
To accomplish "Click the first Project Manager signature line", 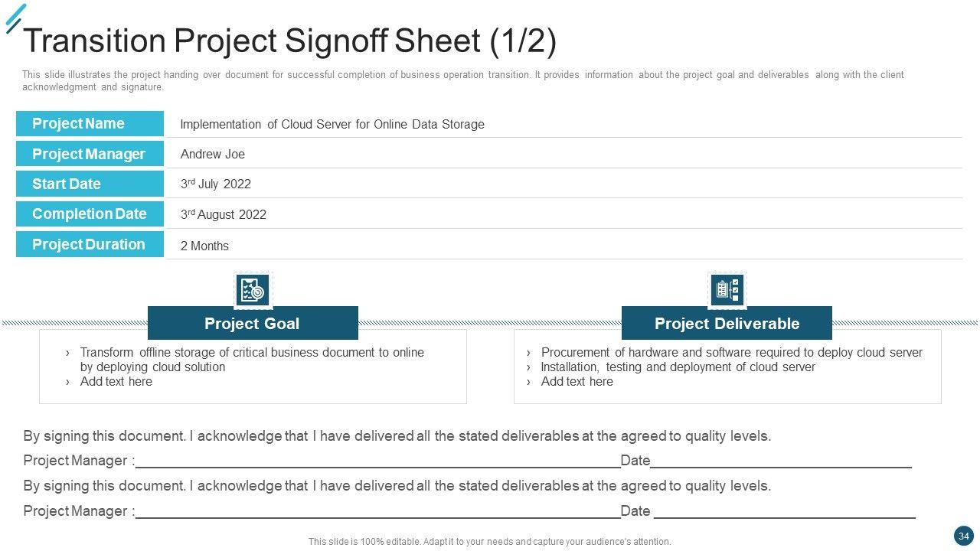I will [x=377, y=465].
